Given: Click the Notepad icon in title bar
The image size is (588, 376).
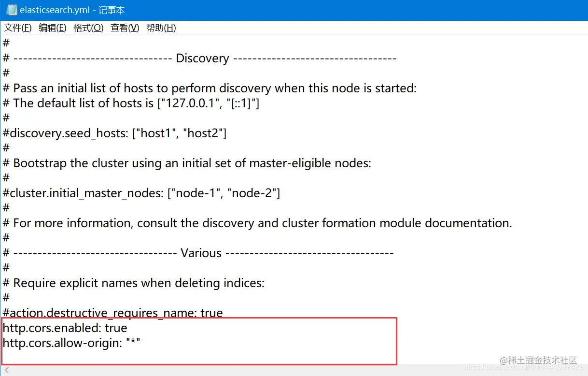Looking at the screenshot, I should [11, 10].
